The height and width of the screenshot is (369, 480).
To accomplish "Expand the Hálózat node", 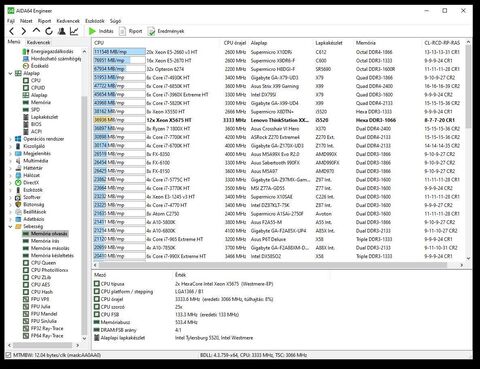I will pos(10,175).
